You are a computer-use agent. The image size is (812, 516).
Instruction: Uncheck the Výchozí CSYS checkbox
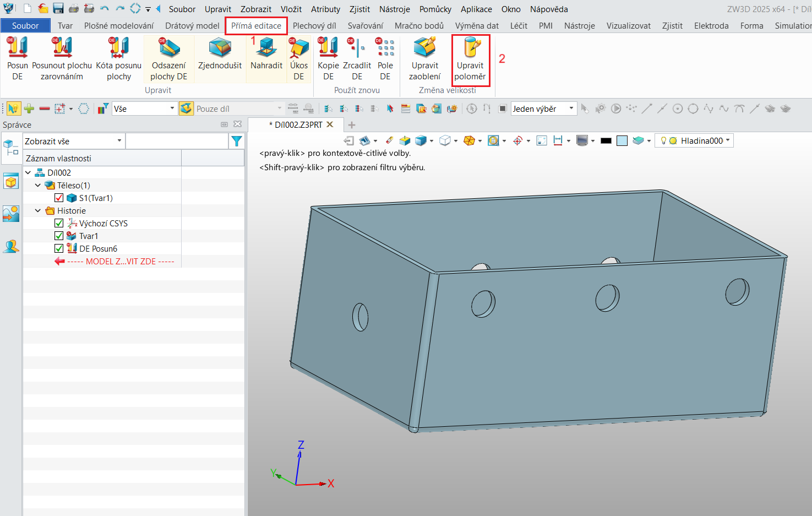pos(59,223)
